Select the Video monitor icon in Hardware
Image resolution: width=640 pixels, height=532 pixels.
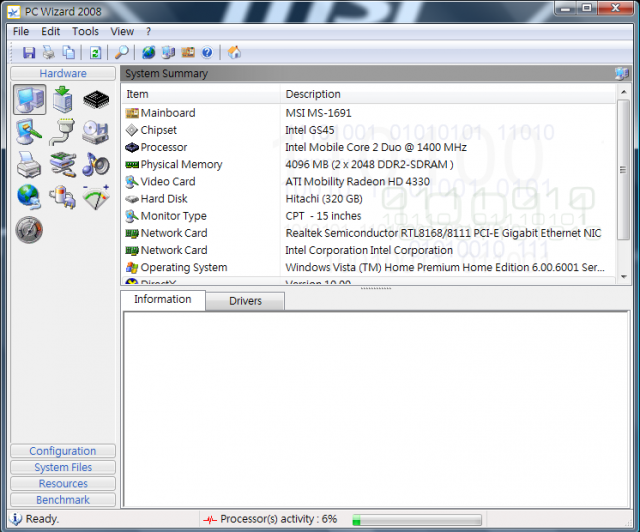[29, 132]
